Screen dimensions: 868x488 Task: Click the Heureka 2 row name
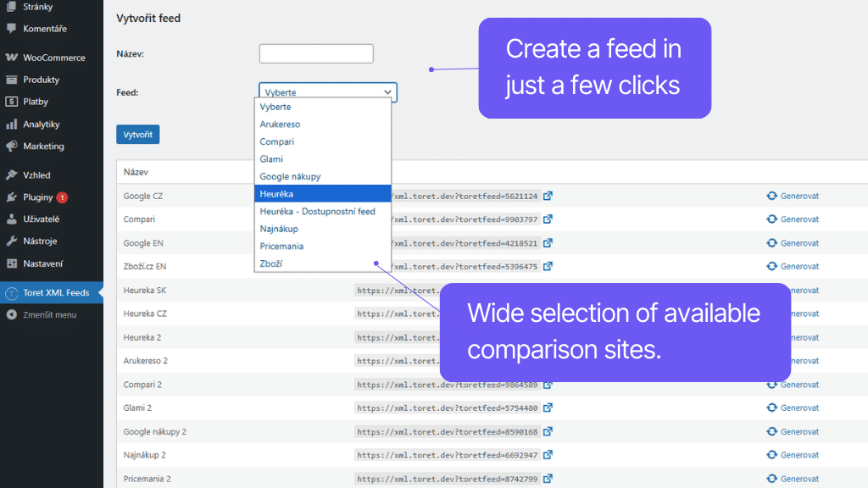tap(142, 337)
